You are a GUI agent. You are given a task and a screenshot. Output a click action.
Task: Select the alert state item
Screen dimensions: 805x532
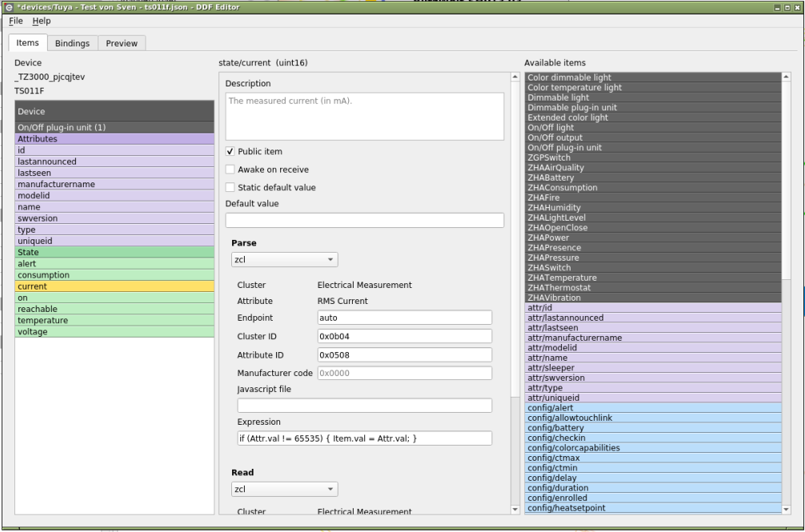(x=114, y=264)
